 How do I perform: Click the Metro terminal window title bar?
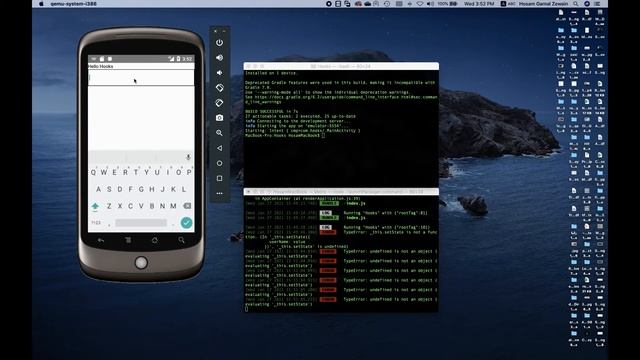click(341, 191)
